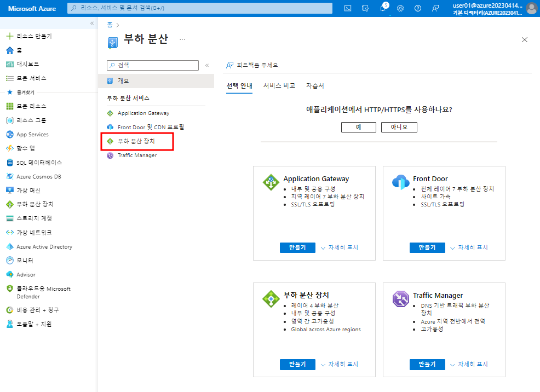
Task: Open Directories and subscriptions filter icon
Action: click(365, 8)
